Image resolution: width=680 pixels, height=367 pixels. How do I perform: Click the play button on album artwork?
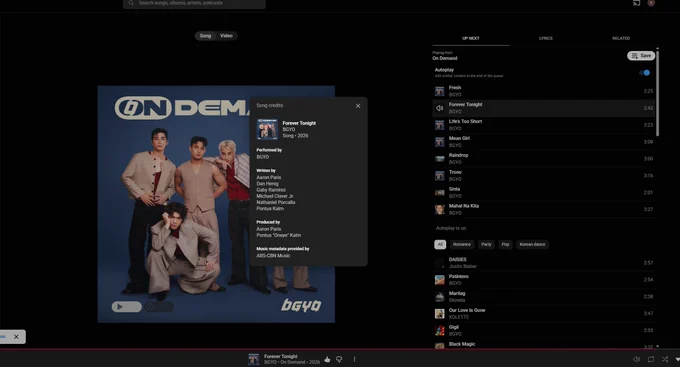pyautogui.click(x=127, y=307)
